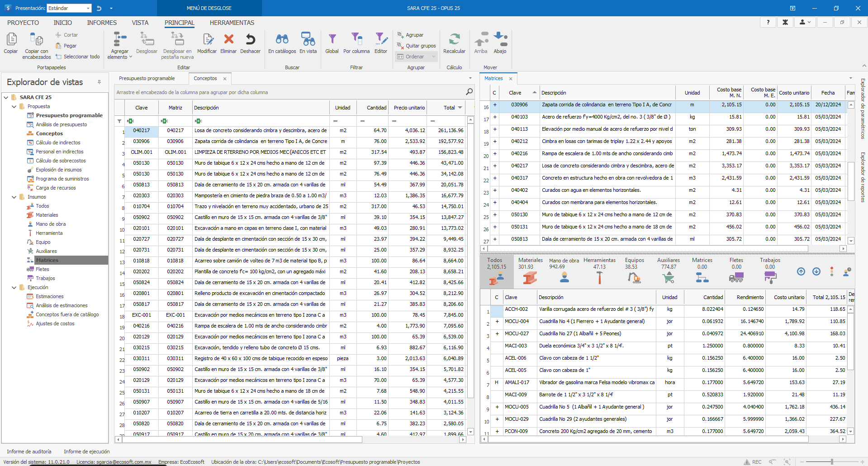The height and width of the screenshot is (466, 868).
Task: Move item down with Abajo icon
Action: tap(500, 39)
